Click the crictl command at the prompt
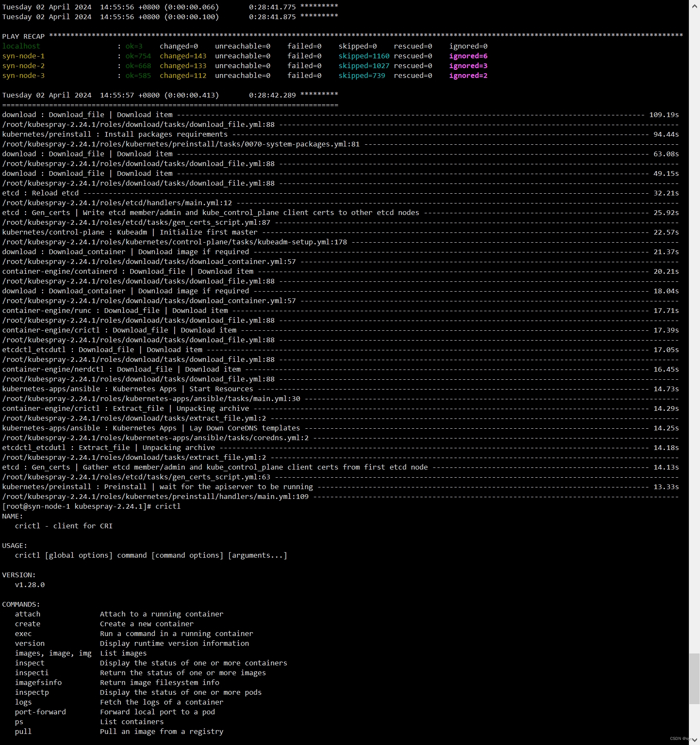 (168, 506)
